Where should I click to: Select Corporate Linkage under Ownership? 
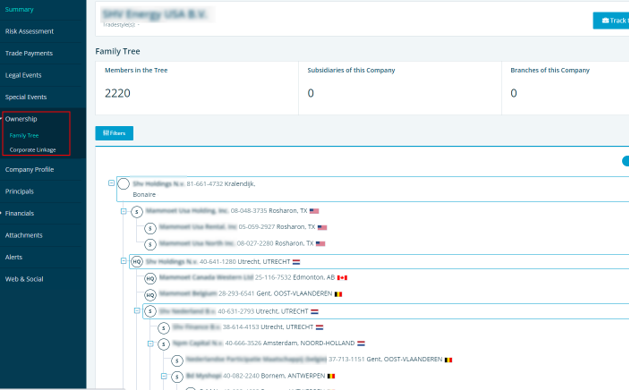(x=33, y=150)
